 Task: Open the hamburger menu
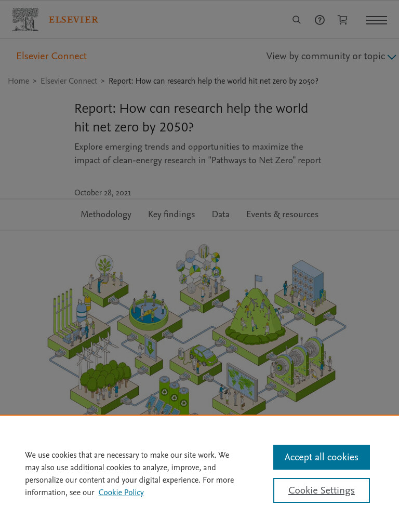[377, 20]
